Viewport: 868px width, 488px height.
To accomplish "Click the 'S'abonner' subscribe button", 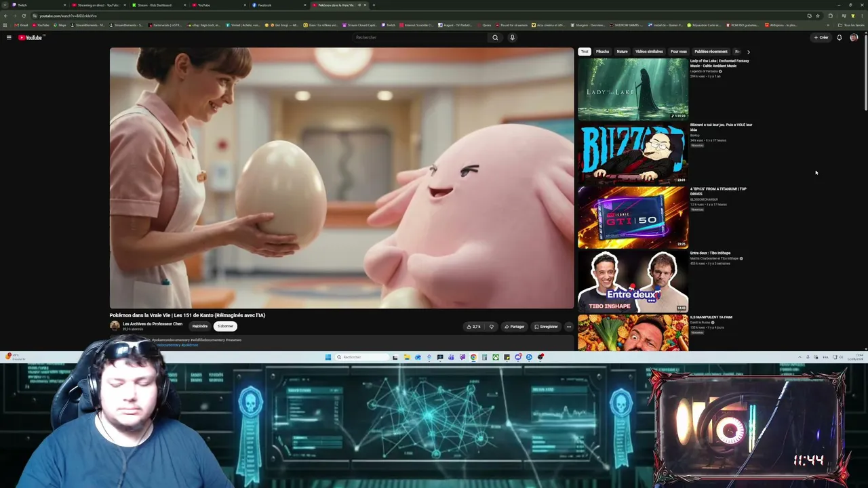I will 225,327.
